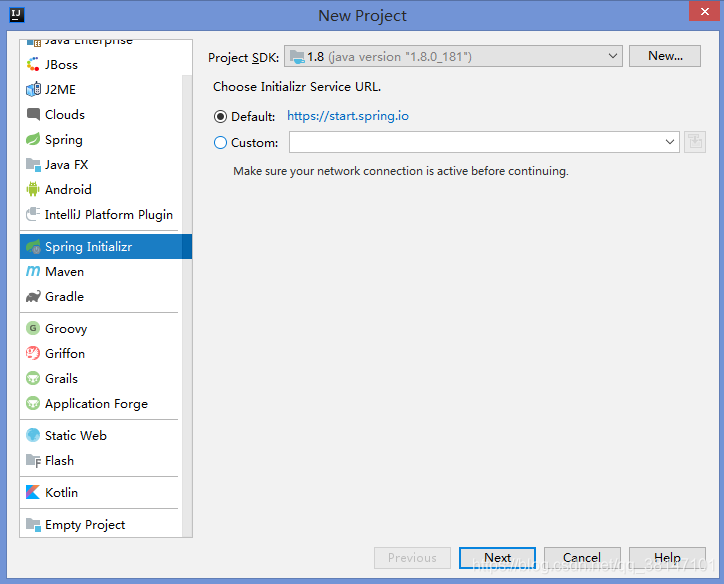
Task: Click the Spring leaf icon
Action: [33, 139]
